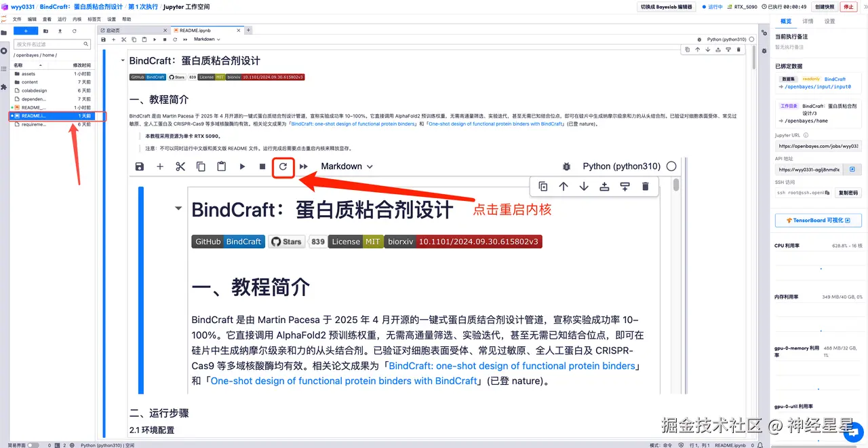The image size is (868, 448).
Task: Insert a cell above via cell toolbar
Action: (x=718, y=50)
